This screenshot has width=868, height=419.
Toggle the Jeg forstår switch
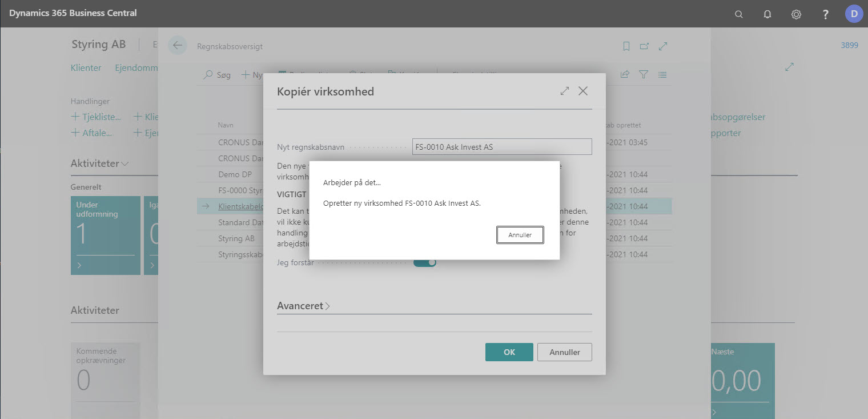[425, 262]
